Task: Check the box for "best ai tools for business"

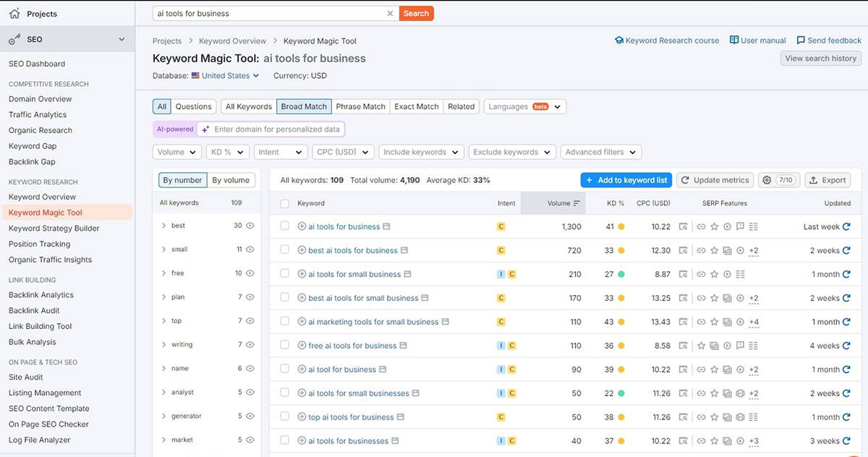Action: coord(285,250)
